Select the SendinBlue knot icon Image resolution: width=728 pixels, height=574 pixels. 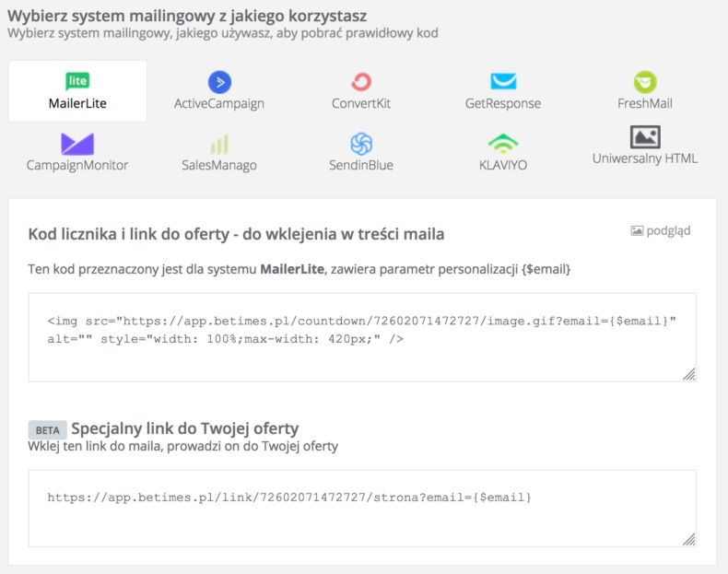coord(361,144)
